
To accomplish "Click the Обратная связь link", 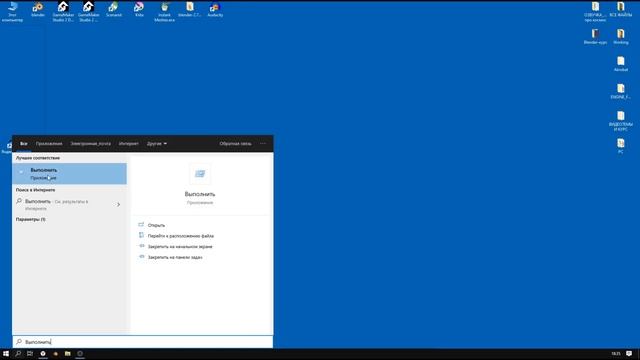I will click(236, 144).
